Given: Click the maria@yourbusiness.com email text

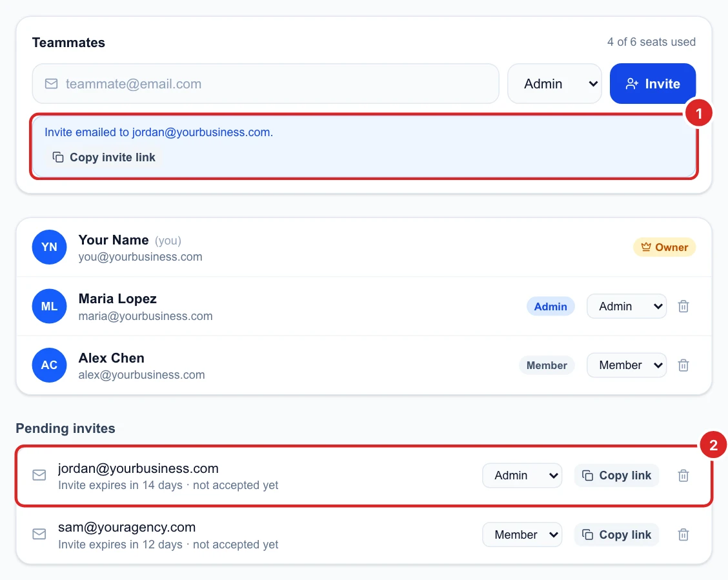Looking at the screenshot, I should [x=145, y=316].
